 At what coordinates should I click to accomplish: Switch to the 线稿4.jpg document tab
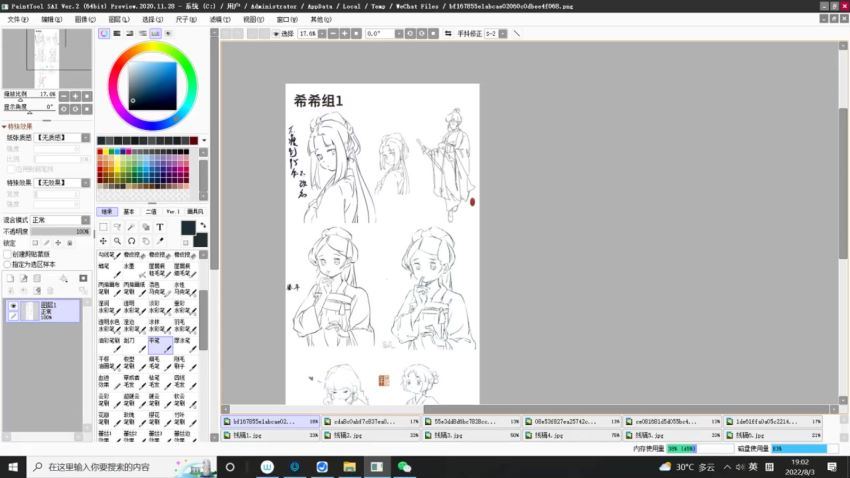pyautogui.click(x=572, y=435)
